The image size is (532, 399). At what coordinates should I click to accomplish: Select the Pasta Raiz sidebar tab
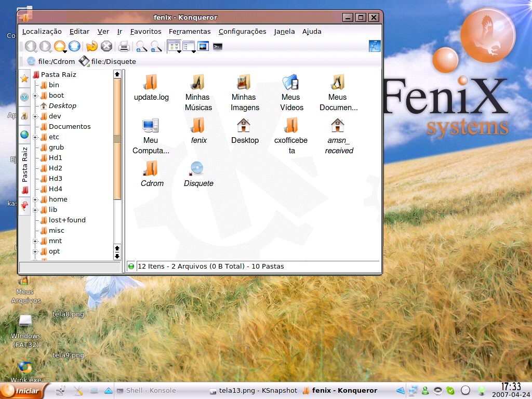pyautogui.click(x=25, y=169)
